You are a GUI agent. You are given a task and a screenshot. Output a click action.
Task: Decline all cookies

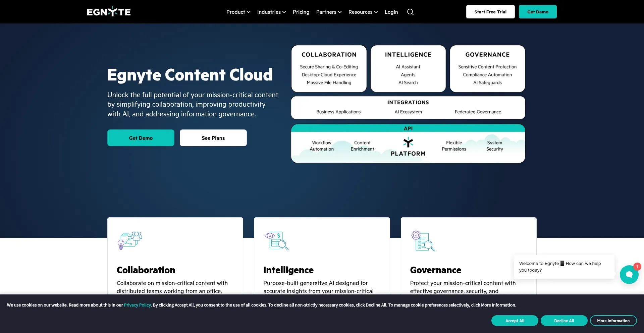(564, 321)
